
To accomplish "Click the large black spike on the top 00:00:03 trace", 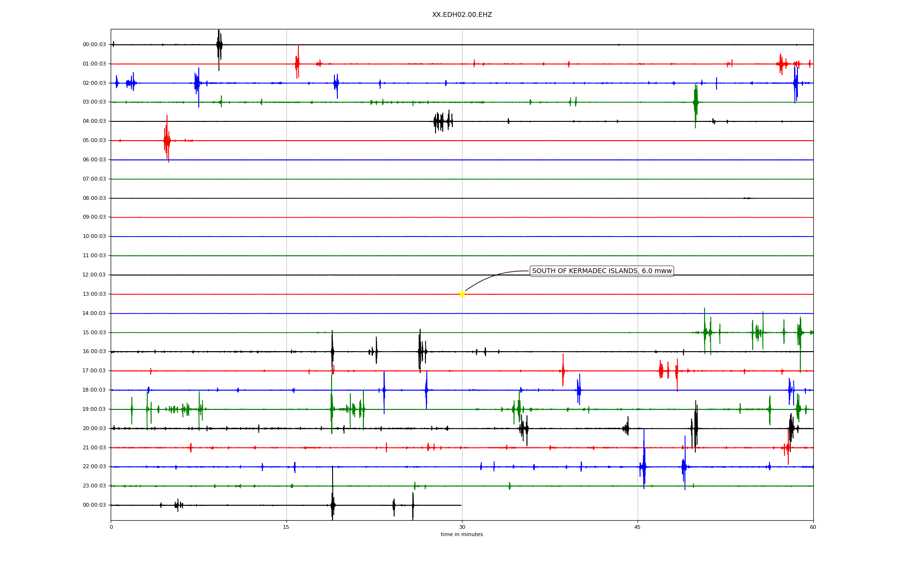I will 219,45.
